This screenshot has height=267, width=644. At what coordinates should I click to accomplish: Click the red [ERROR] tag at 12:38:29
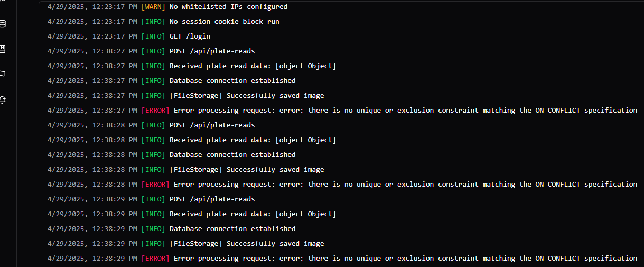tap(155, 259)
